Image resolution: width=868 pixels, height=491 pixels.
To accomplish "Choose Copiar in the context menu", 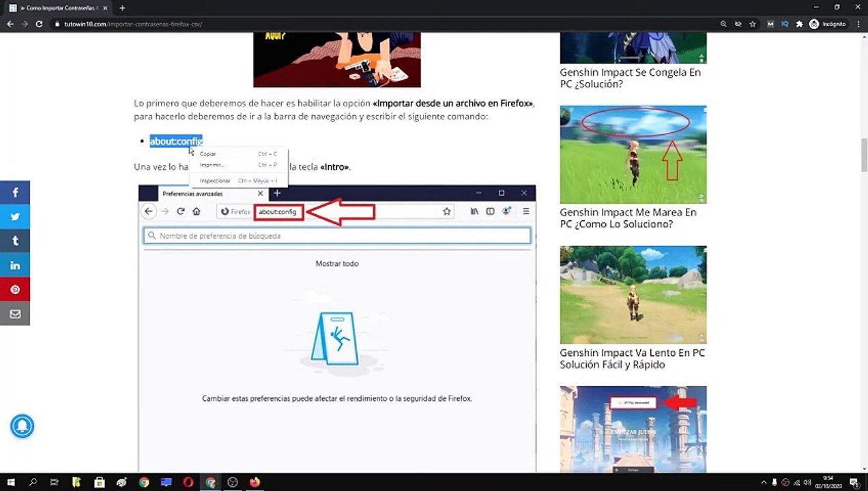I will (238, 154).
